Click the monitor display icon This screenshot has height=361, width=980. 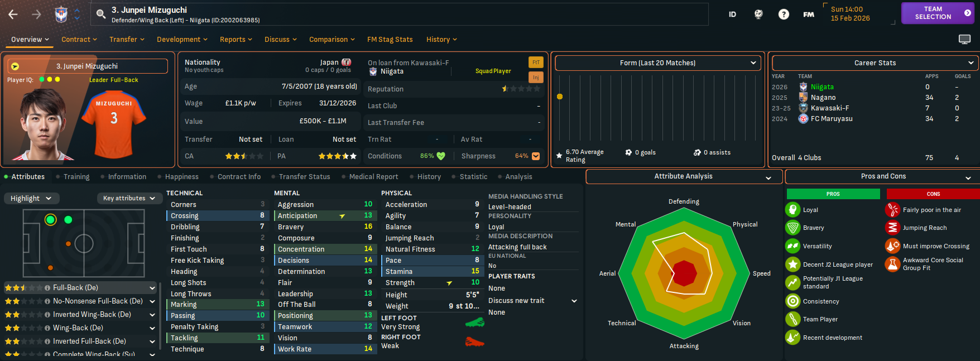964,39
